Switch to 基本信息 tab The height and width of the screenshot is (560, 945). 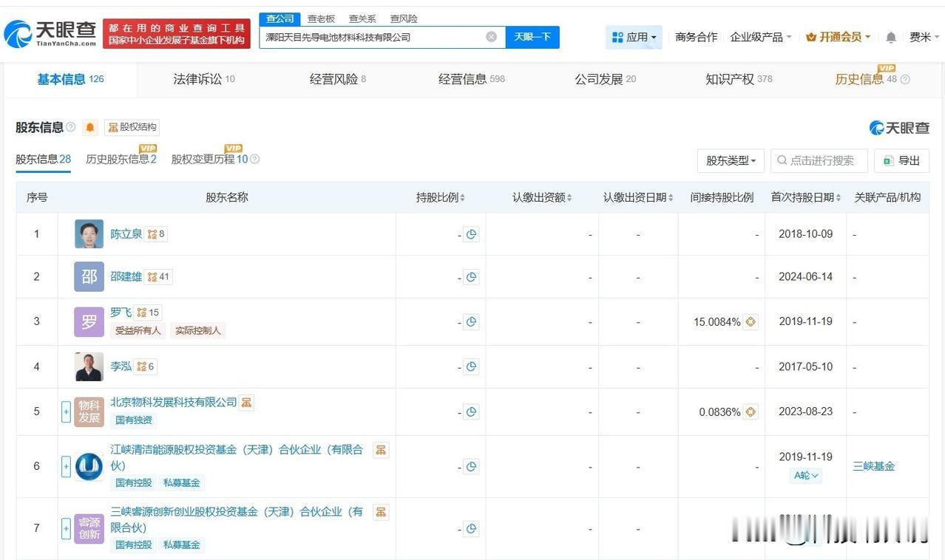(x=70, y=79)
